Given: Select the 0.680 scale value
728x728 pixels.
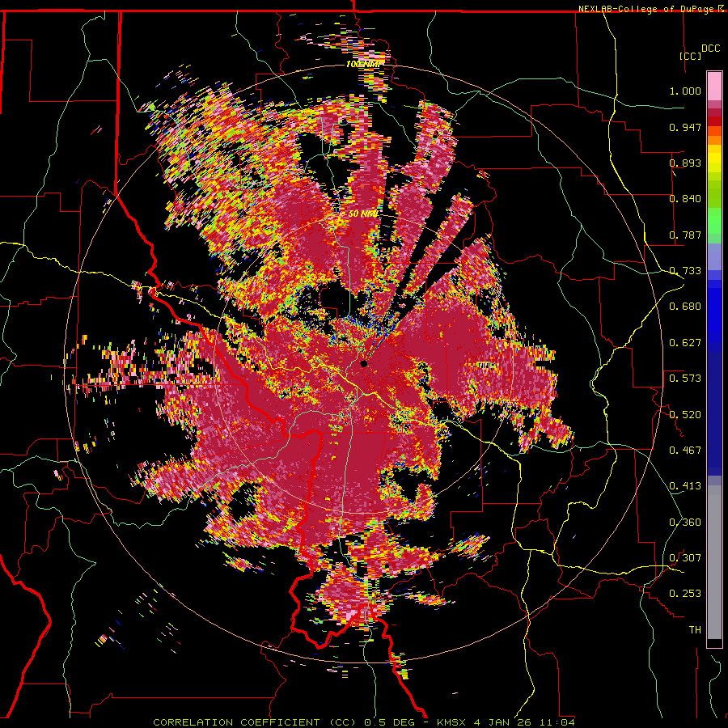Looking at the screenshot, I should click(x=685, y=307).
